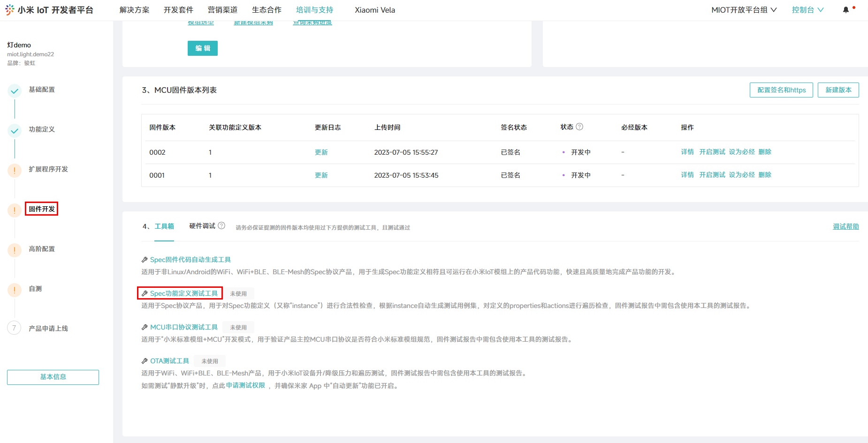Click 设为必经 for firmware 0001
The width and height of the screenshot is (868, 443).
click(742, 175)
